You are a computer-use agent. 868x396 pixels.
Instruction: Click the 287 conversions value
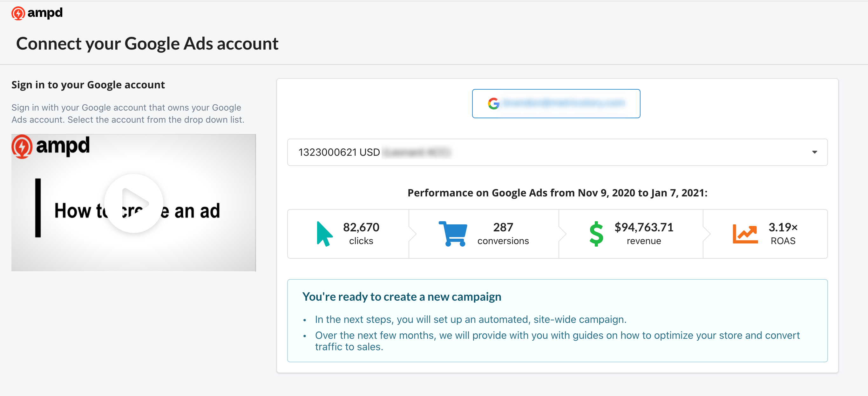pyautogui.click(x=503, y=227)
